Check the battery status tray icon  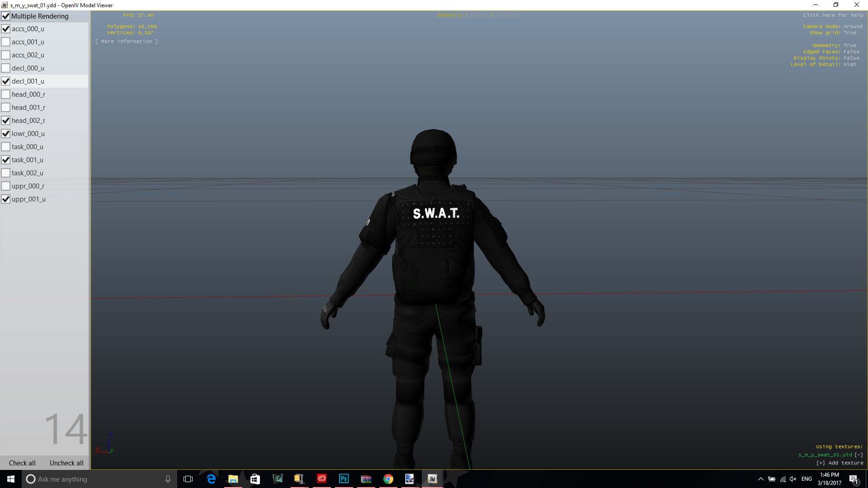point(772,479)
